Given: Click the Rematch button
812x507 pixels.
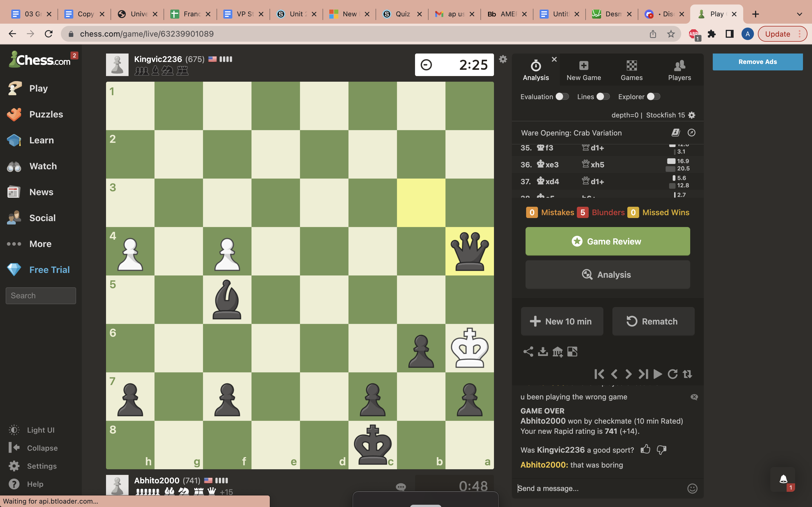Looking at the screenshot, I should click(x=653, y=321).
